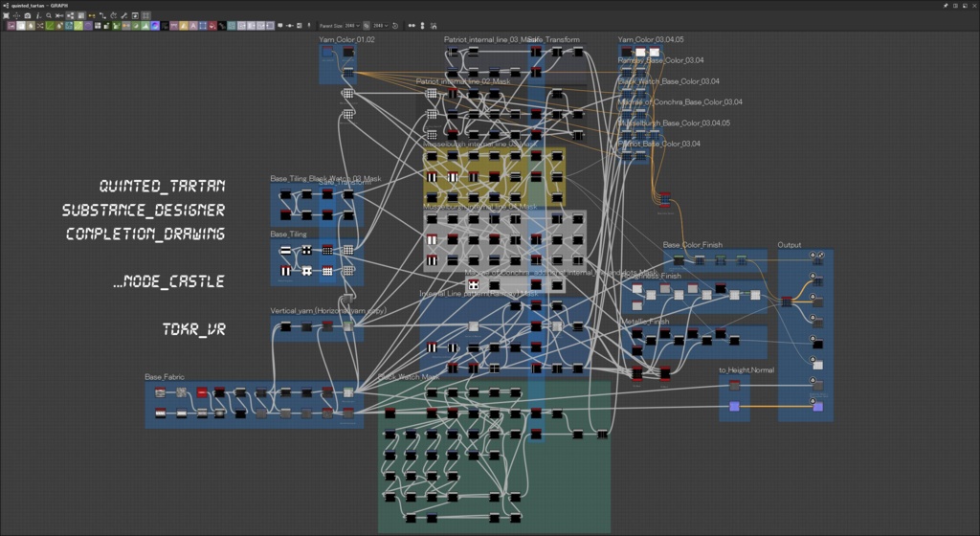Add a Text node with the pink A icon
Screen dimensions: 980x536
click(193, 26)
